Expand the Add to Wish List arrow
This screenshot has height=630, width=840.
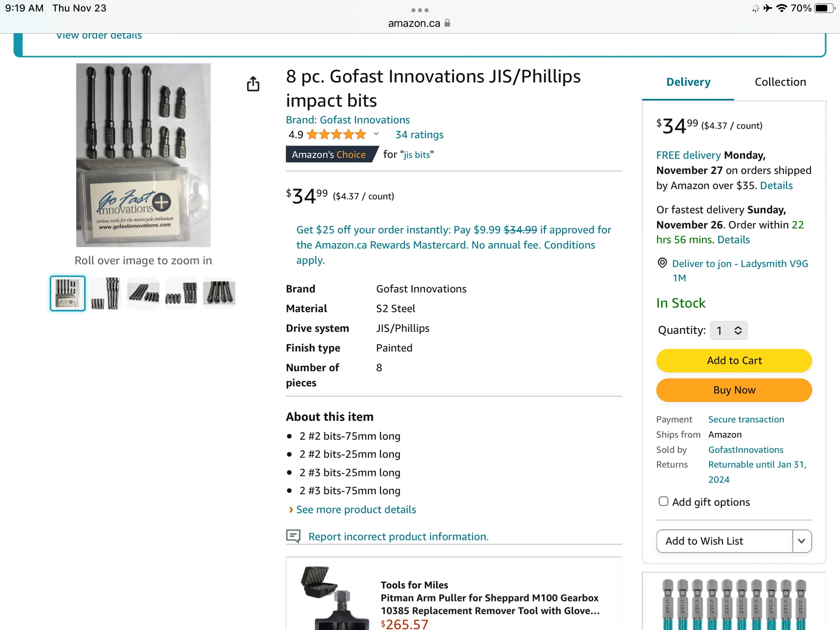pyautogui.click(x=801, y=541)
